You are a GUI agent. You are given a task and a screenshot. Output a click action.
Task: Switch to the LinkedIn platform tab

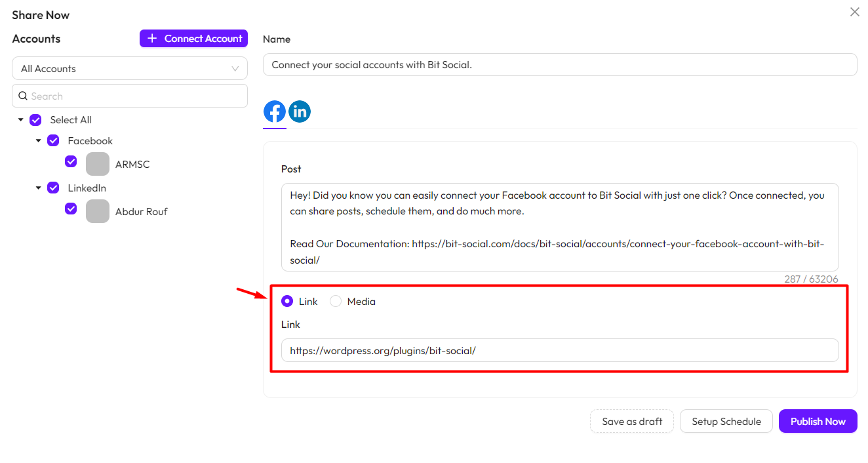[x=300, y=111]
